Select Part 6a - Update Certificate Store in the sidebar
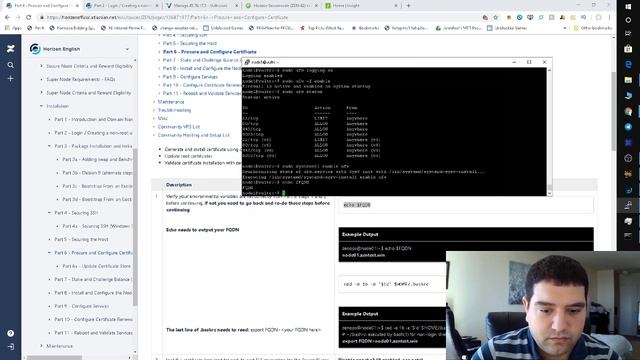This screenshot has height=360, width=640. 97,266
